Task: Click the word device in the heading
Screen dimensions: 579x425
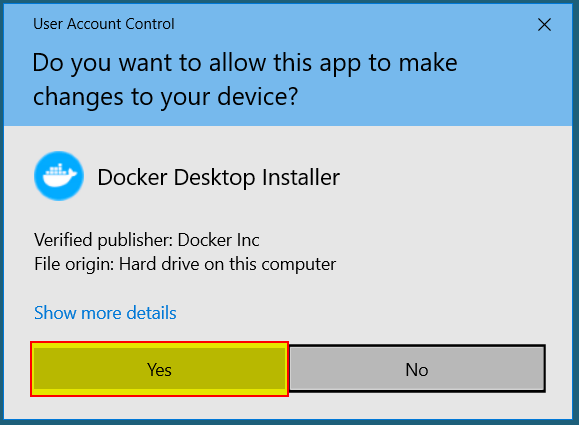Action: (x=257, y=96)
